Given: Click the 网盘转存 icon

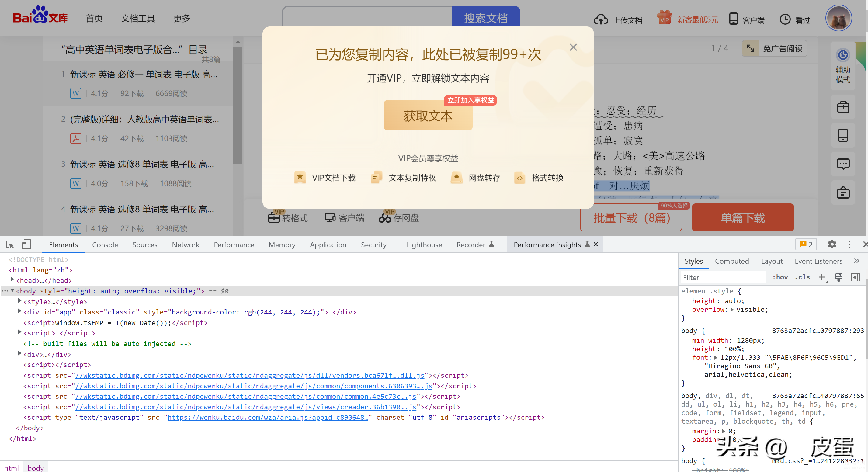Looking at the screenshot, I should [x=456, y=178].
